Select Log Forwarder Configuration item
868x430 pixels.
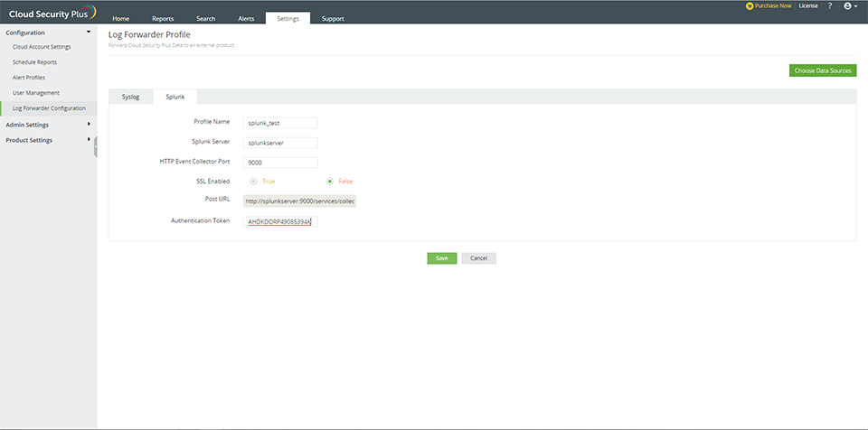coord(48,108)
